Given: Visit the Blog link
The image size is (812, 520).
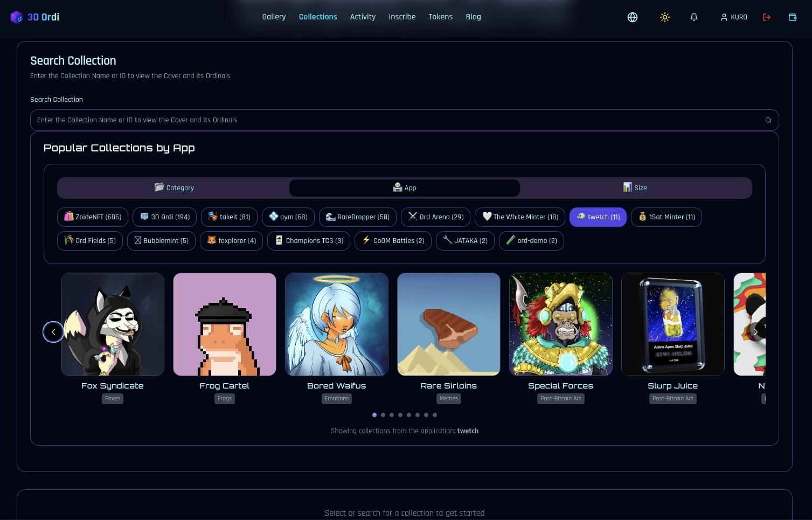Looking at the screenshot, I should (x=473, y=17).
